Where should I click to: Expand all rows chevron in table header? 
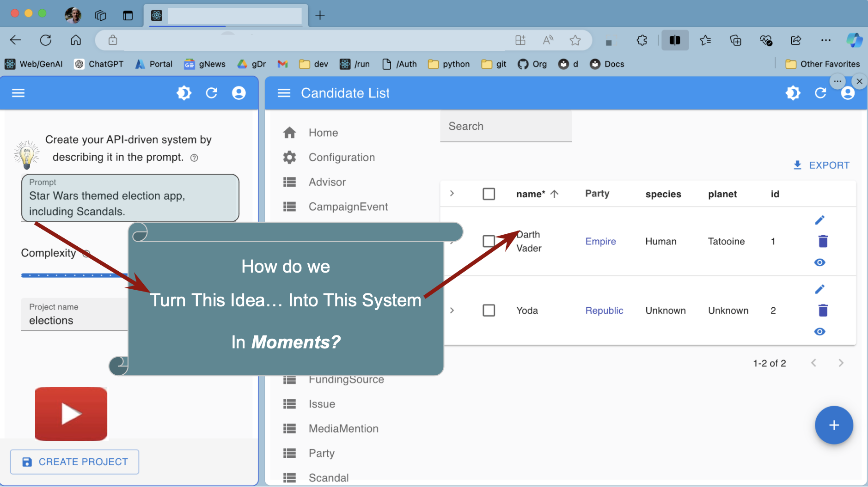coord(452,194)
